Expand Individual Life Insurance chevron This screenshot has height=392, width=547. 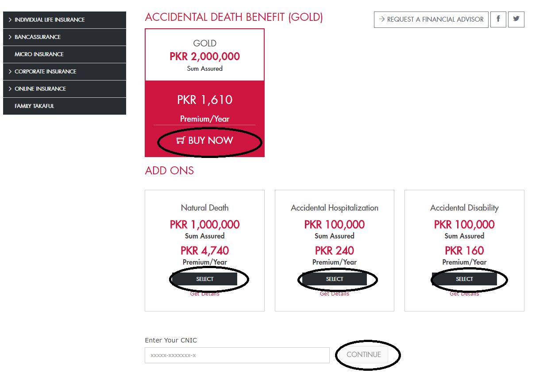click(10, 20)
